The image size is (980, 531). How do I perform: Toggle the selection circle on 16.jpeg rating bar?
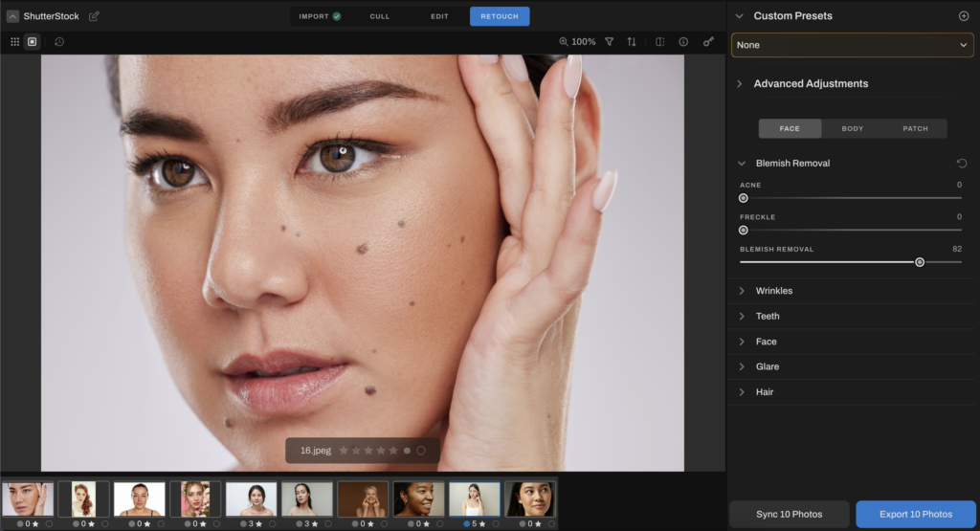[x=420, y=450]
